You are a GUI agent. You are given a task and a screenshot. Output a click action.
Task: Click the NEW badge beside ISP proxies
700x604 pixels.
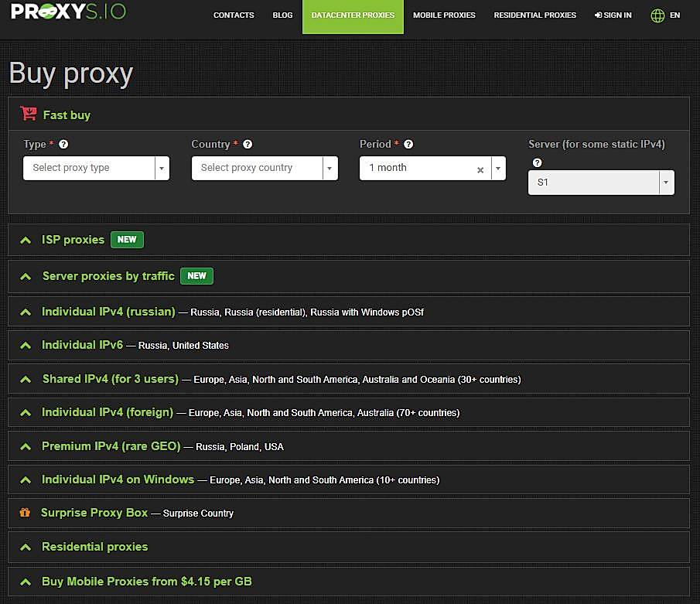(x=127, y=240)
